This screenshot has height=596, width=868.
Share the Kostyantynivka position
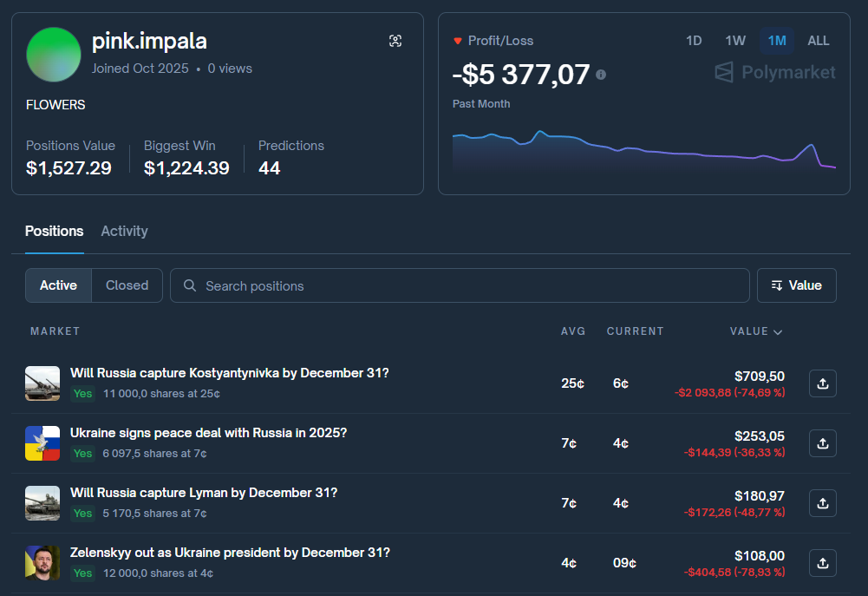[823, 383]
